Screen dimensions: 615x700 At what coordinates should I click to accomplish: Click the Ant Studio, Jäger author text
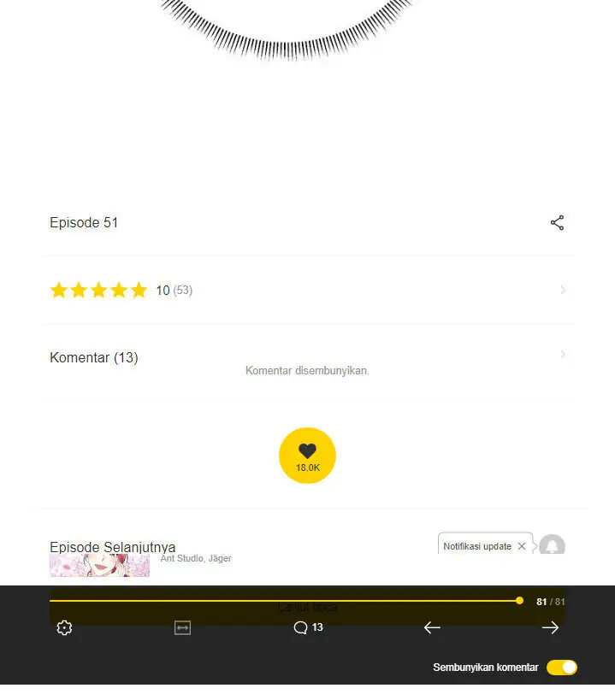[x=196, y=558]
